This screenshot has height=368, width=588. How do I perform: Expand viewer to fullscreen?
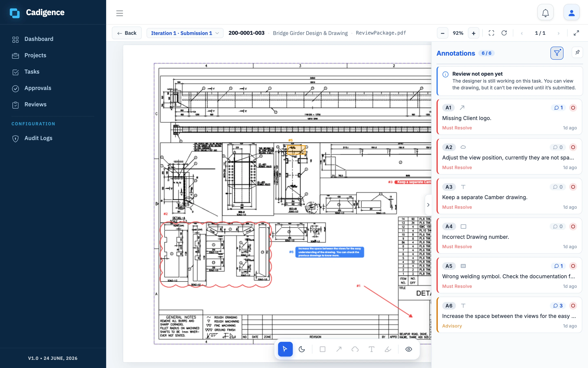(576, 33)
